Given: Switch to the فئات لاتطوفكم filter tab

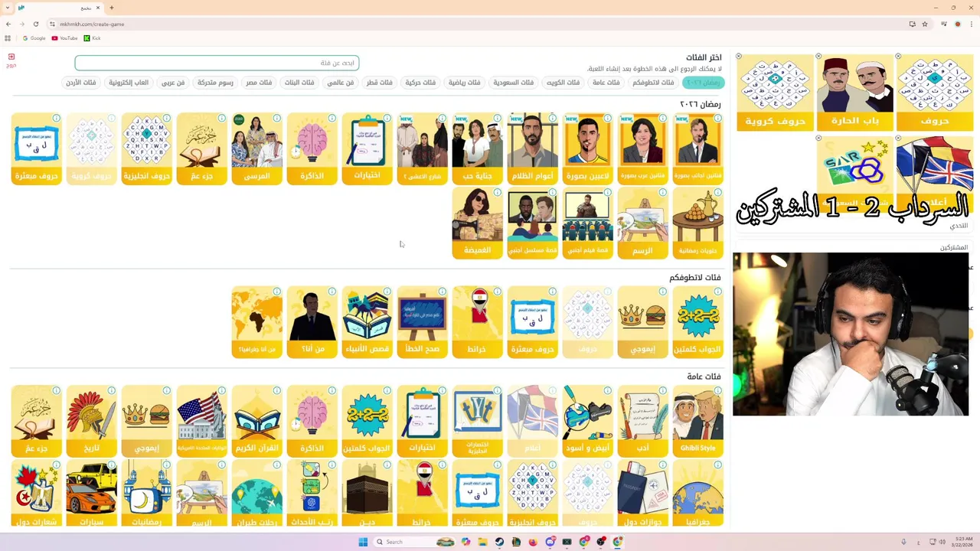Looking at the screenshot, I should 653,83.
